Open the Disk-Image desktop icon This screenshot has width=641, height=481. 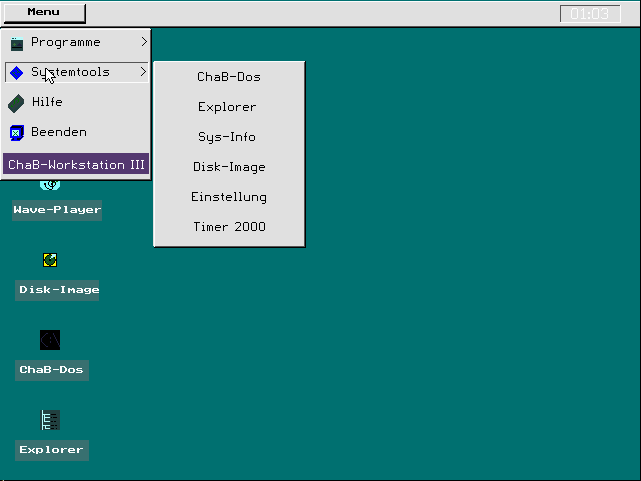click(x=50, y=261)
